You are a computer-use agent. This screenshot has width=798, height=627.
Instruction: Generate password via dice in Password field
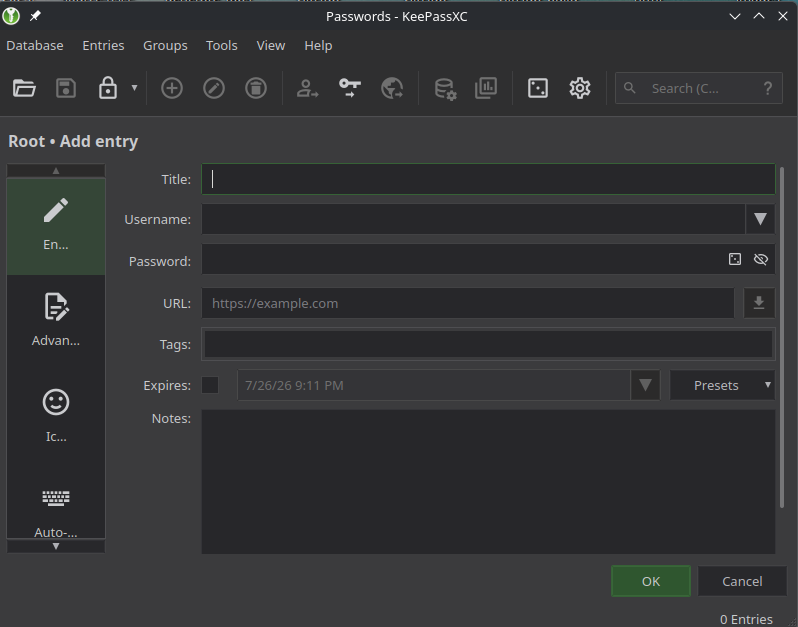pos(735,260)
